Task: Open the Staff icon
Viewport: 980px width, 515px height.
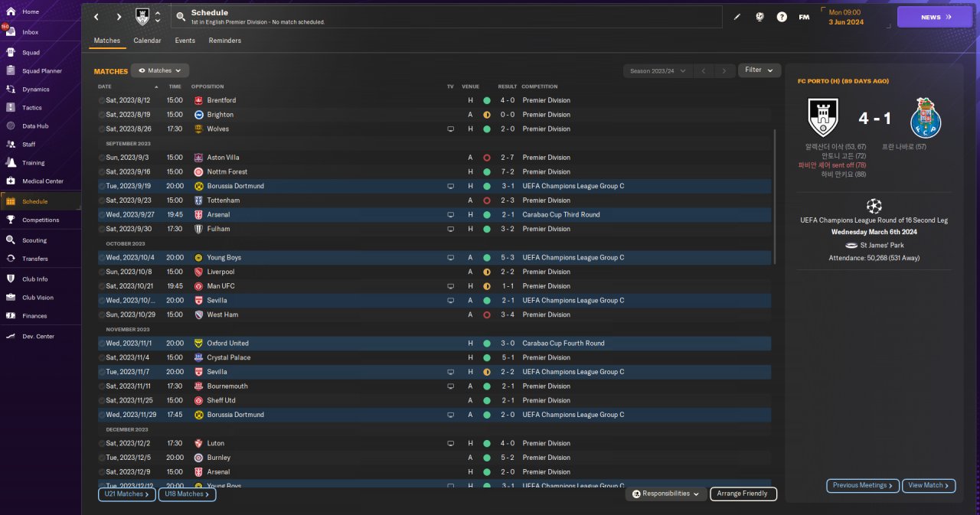Action: [11, 145]
